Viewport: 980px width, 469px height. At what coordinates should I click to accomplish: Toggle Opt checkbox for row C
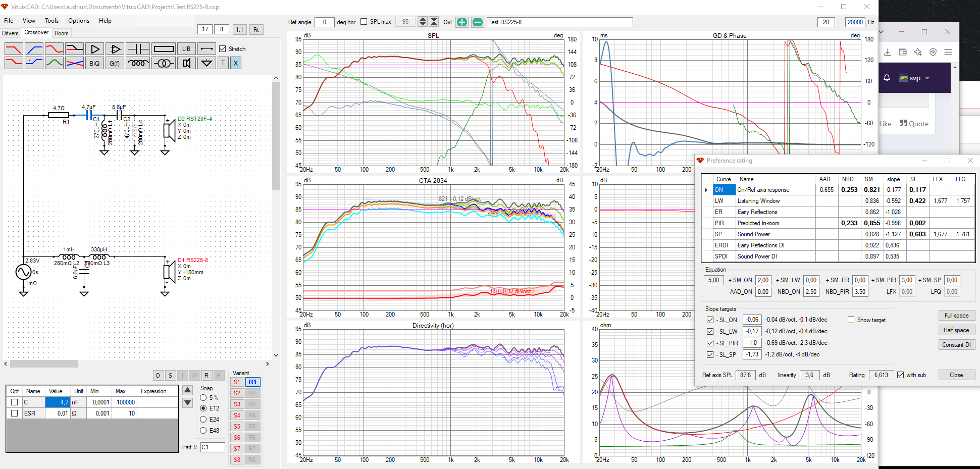coord(14,402)
